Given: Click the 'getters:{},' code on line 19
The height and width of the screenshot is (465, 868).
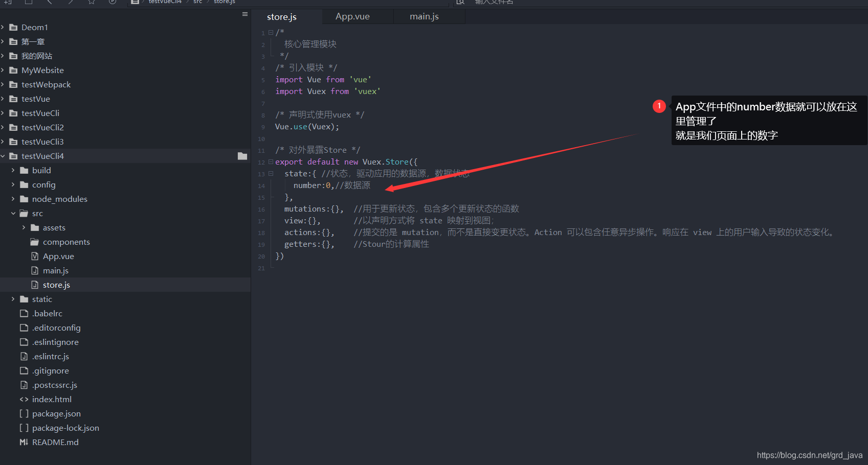Looking at the screenshot, I should click(x=309, y=244).
